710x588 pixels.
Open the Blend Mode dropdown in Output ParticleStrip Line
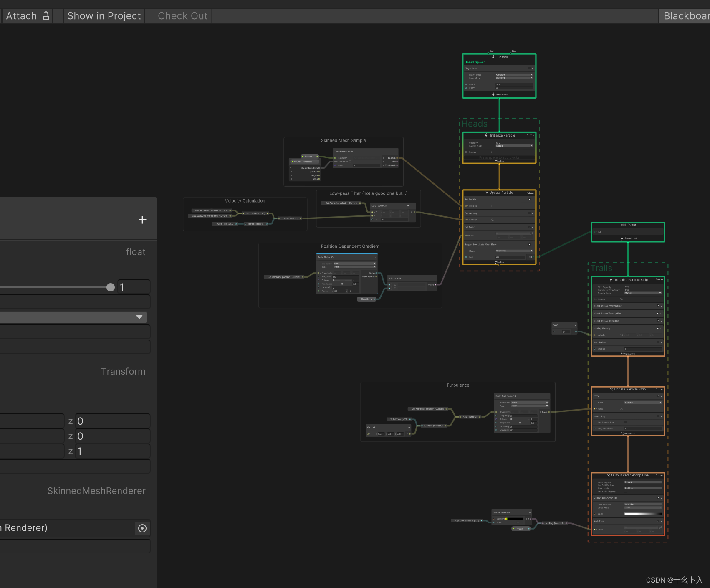[x=643, y=488]
